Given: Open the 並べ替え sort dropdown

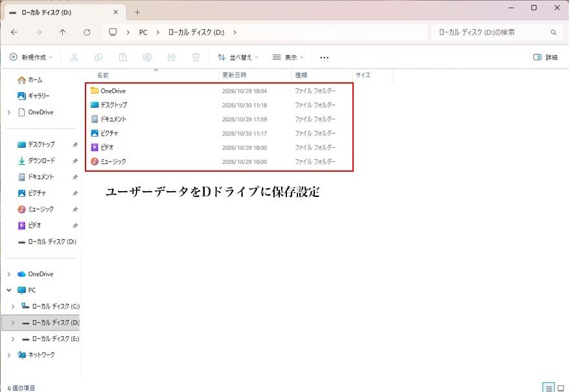Looking at the screenshot, I should [x=238, y=57].
